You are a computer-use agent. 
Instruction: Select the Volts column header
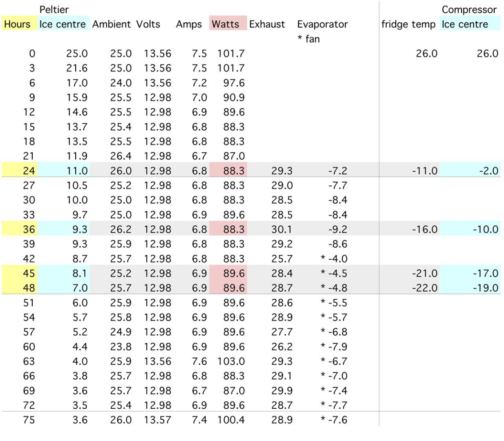click(148, 24)
